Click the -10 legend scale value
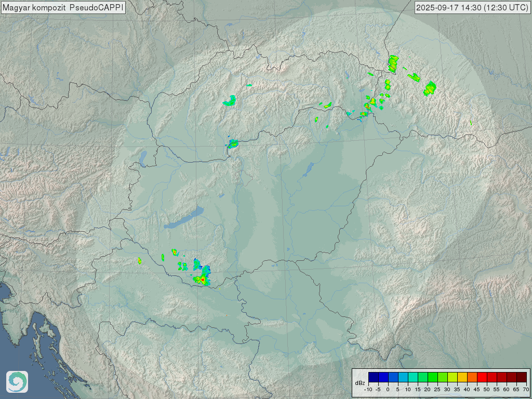This screenshot has height=399, width=532. 368,390
